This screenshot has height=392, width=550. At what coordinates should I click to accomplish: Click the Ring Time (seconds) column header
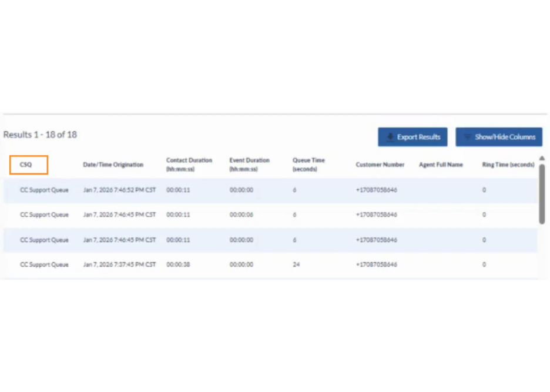click(x=508, y=165)
